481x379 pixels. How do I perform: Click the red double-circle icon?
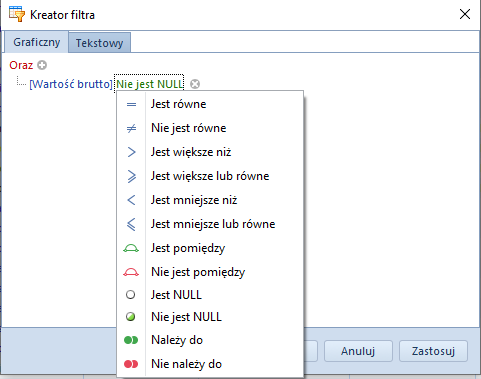[131, 364]
